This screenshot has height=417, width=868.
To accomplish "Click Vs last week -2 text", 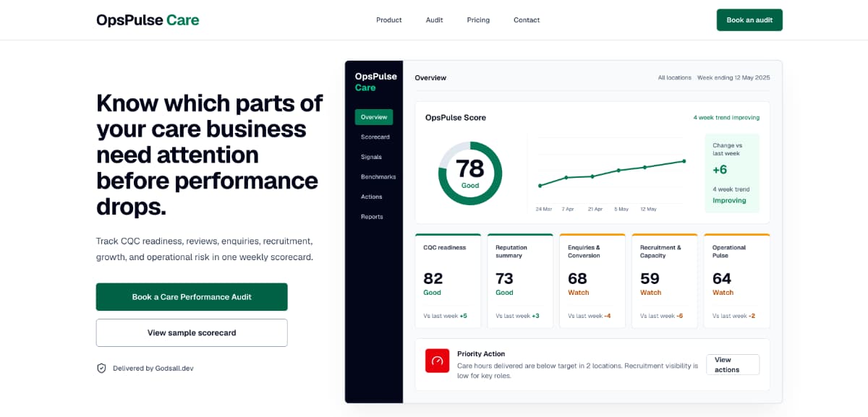I will coord(734,316).
